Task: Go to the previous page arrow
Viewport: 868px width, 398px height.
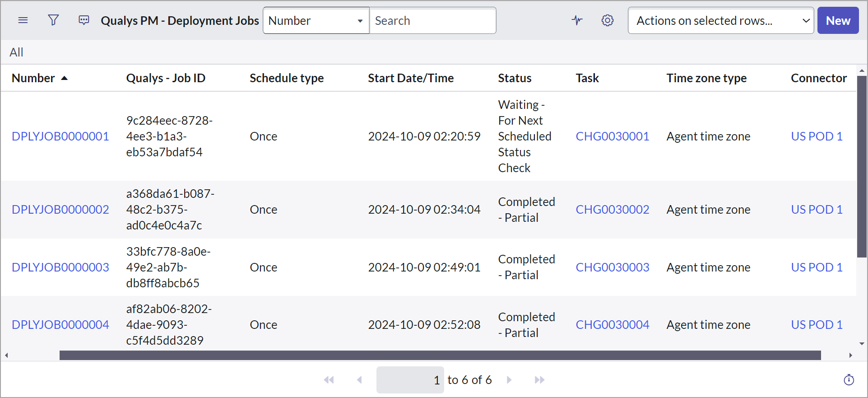Action: pos(359,380)
